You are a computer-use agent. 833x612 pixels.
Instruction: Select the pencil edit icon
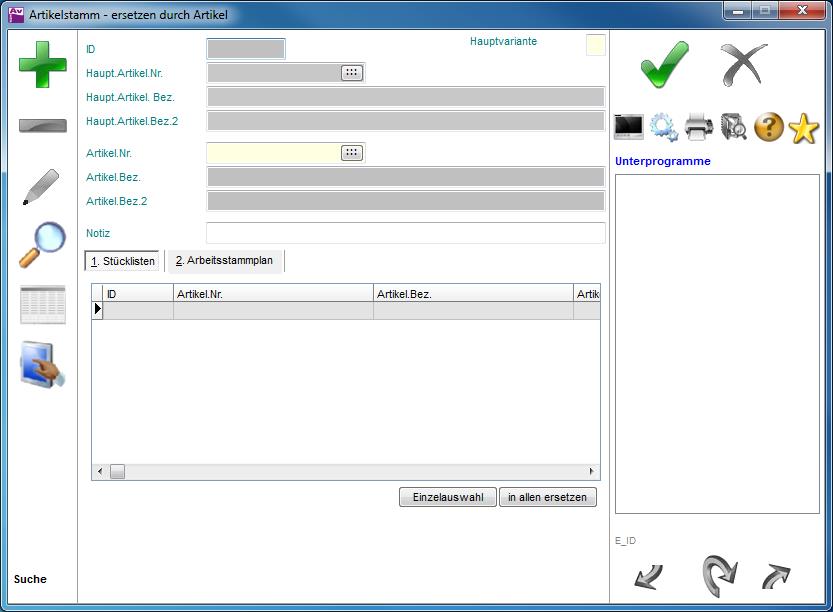tap(41, 187)
